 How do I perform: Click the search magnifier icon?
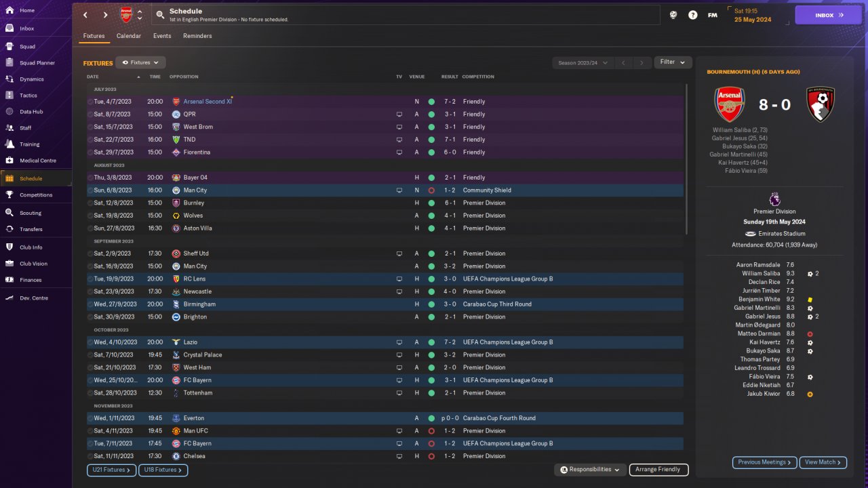160,14
